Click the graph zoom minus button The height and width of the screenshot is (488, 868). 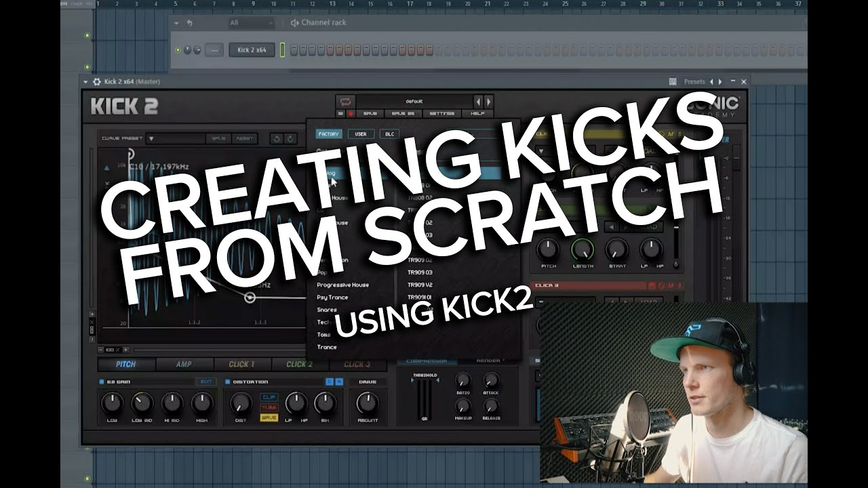(x=101, y=350)
